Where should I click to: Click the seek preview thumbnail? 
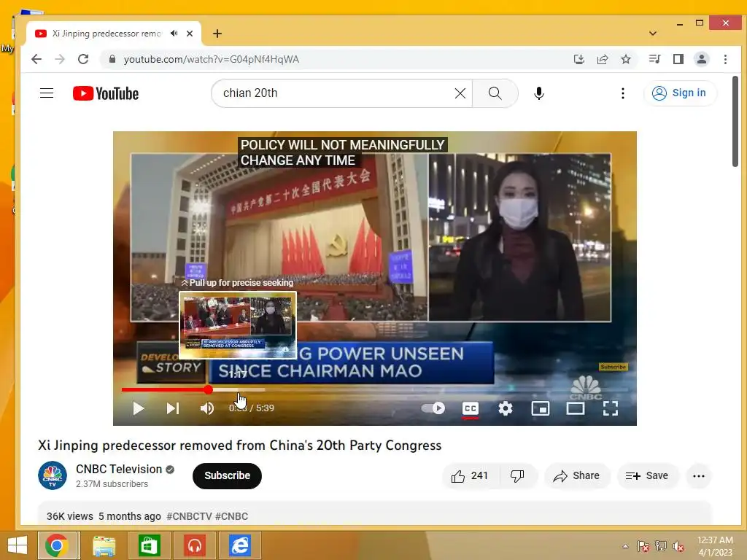click(x=238, y=324)
